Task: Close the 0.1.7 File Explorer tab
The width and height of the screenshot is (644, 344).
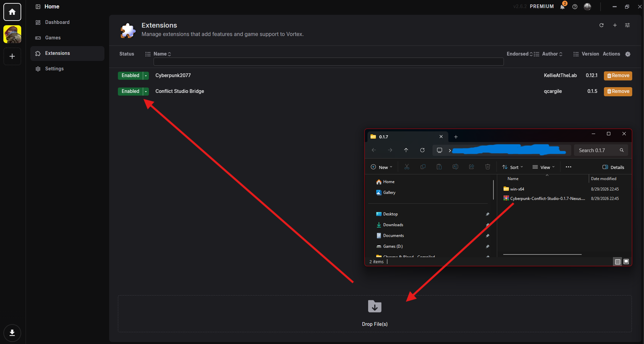Action: [x=441, y=137]
